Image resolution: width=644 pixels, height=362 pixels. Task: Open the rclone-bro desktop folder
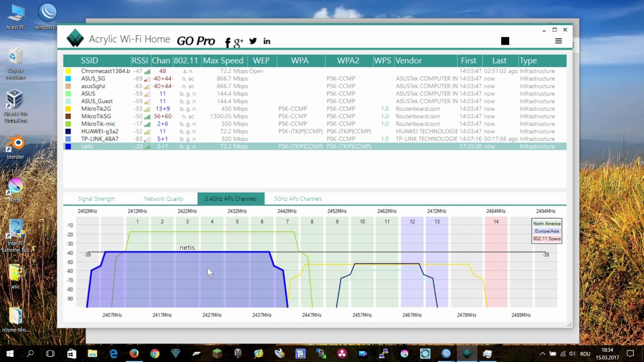16,320
